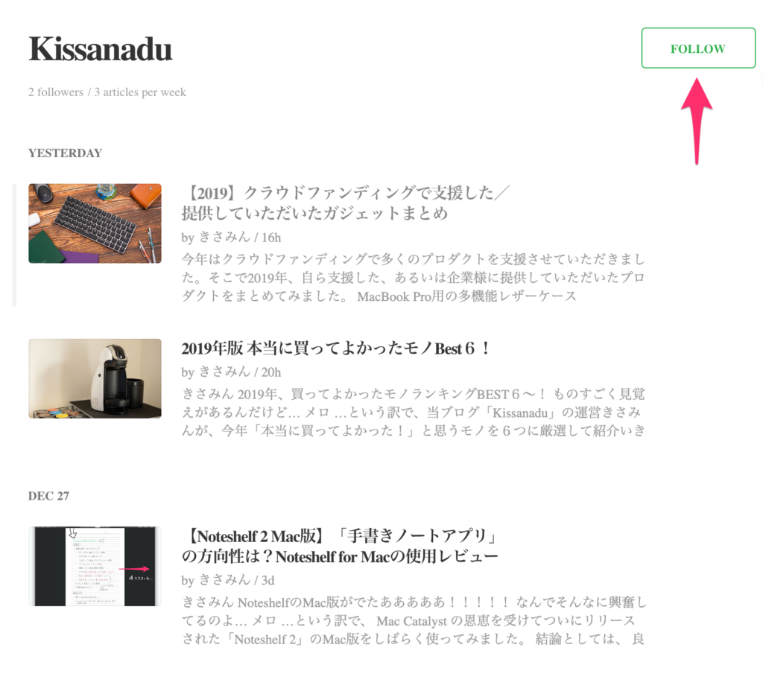The height and width of the screenshot is (700, 763).
Task: Click the 'by きさみん / 20h' byline
Action: click(231, 372)
